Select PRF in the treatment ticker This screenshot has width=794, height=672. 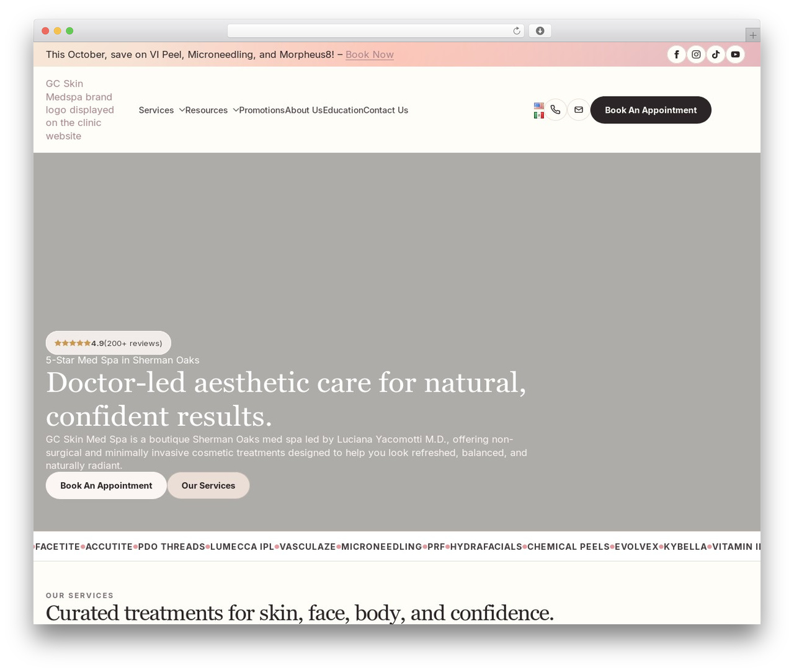(x=436, y=547)
